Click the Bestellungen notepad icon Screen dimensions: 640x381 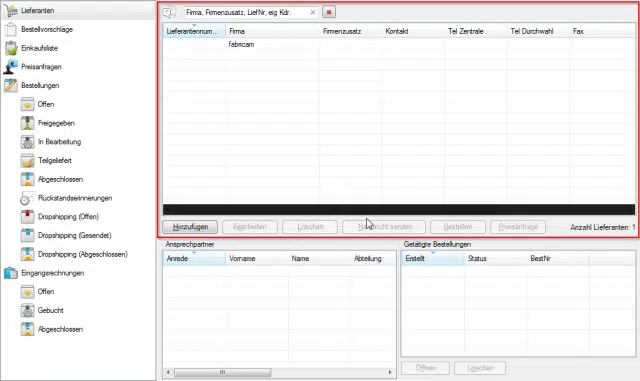[11, 86]
